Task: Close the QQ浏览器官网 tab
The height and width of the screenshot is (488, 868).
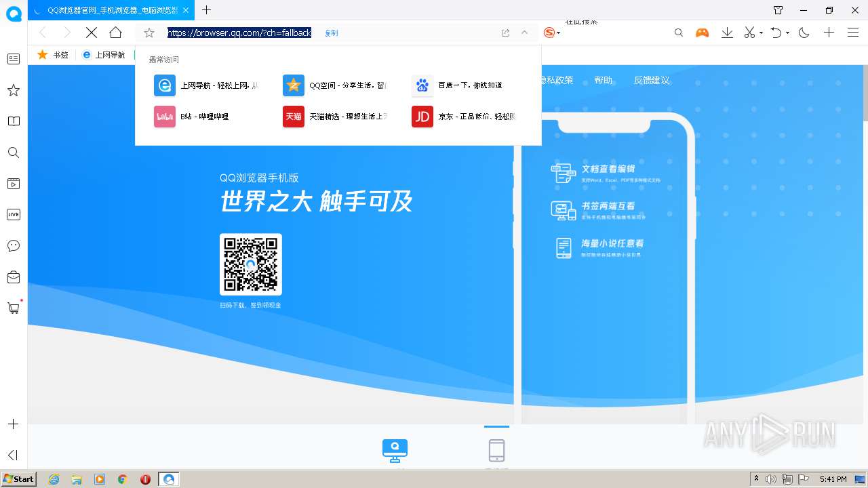Action: pyautogui.click(x=186, y=10)
